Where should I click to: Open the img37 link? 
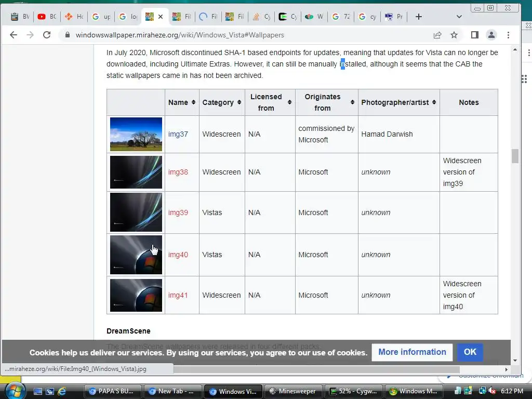click(178, 134)
